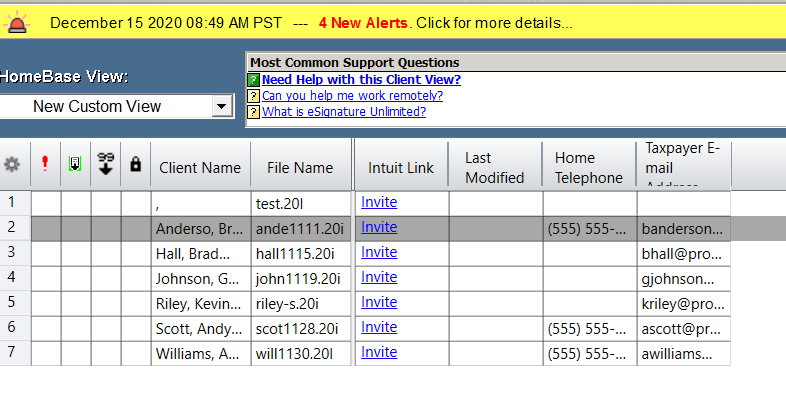Click the 99 down-arrow column header icon

(x=106, y=166)
